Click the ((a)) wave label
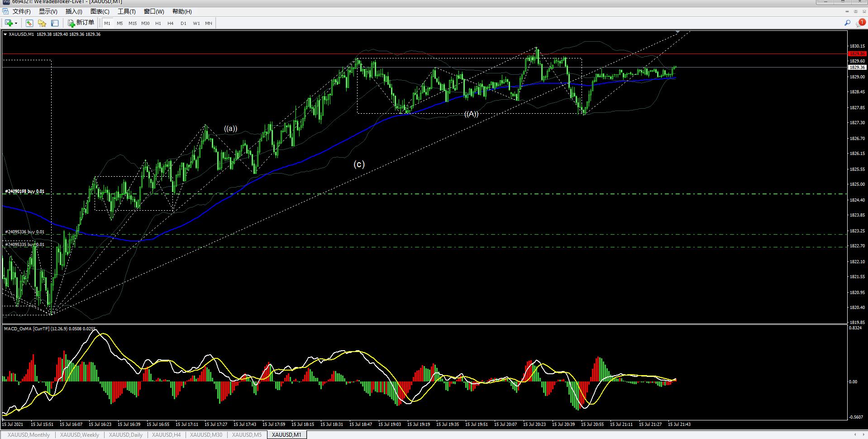Viewport: 868px width, 439px height. pyautogui.click(x=230, y=129)
